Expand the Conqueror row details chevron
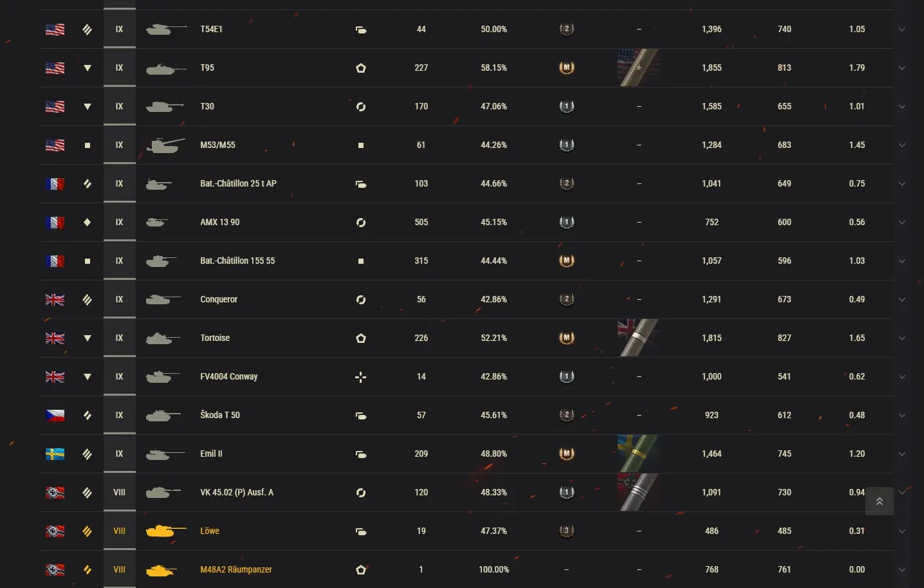Screen dimensions: 924x588 (901, 300)
